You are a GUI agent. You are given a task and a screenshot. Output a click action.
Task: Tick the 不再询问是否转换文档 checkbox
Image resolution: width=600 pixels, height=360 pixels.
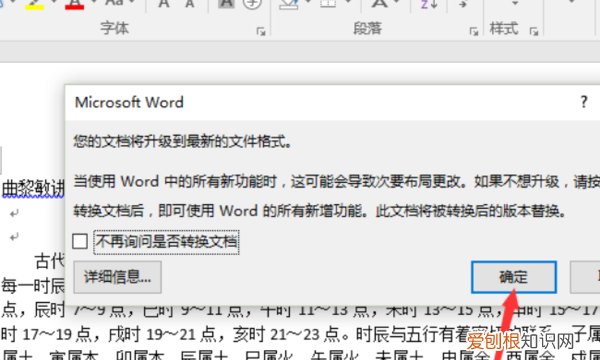tap(80, 241)
